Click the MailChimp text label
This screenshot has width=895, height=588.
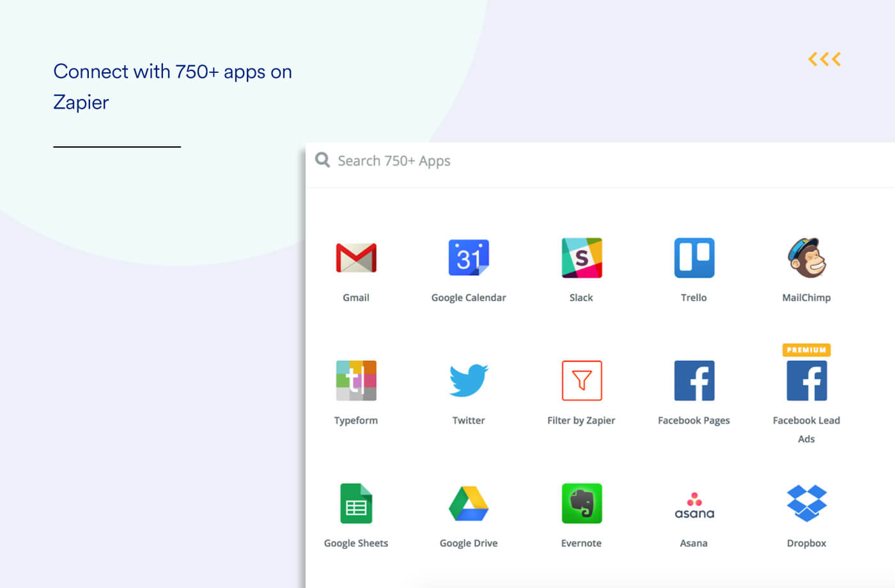(807, 298)
